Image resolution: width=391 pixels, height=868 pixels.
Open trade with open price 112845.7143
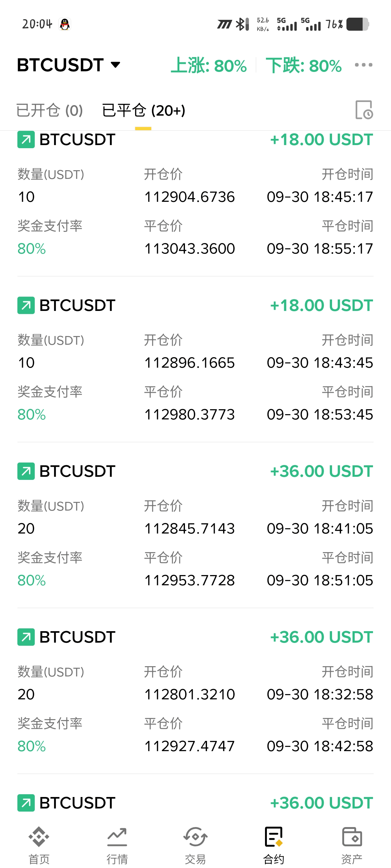pyautogui.click(x=189, y=528)
